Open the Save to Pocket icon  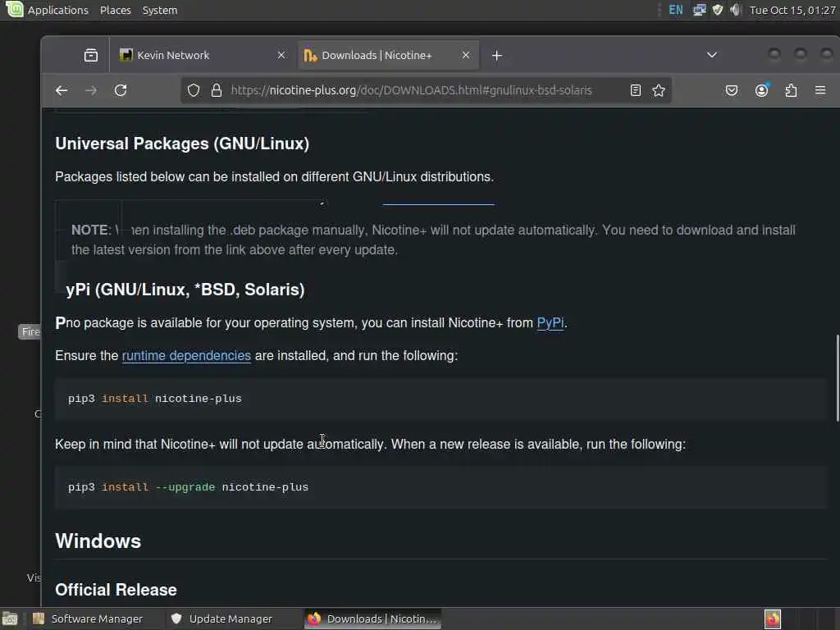coord(731,90)
